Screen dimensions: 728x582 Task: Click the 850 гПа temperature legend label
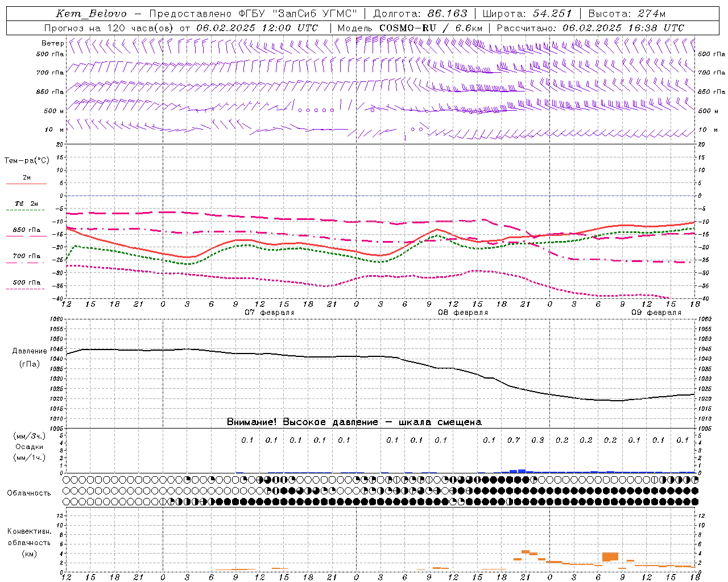click(26, 230)
